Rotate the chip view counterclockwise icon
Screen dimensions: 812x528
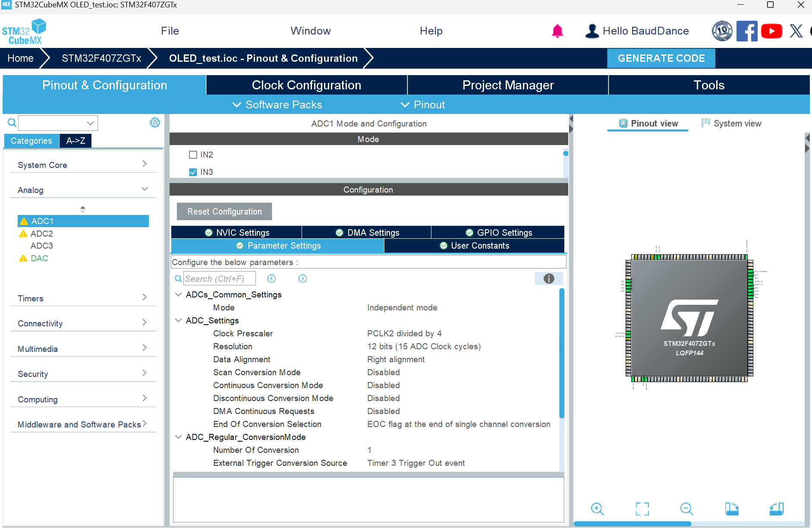(777, 509)
